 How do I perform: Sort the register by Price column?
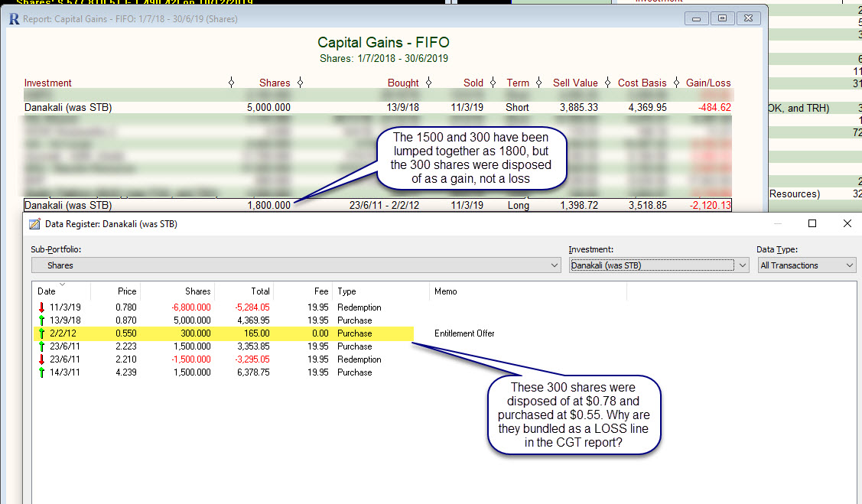(126, 291)
